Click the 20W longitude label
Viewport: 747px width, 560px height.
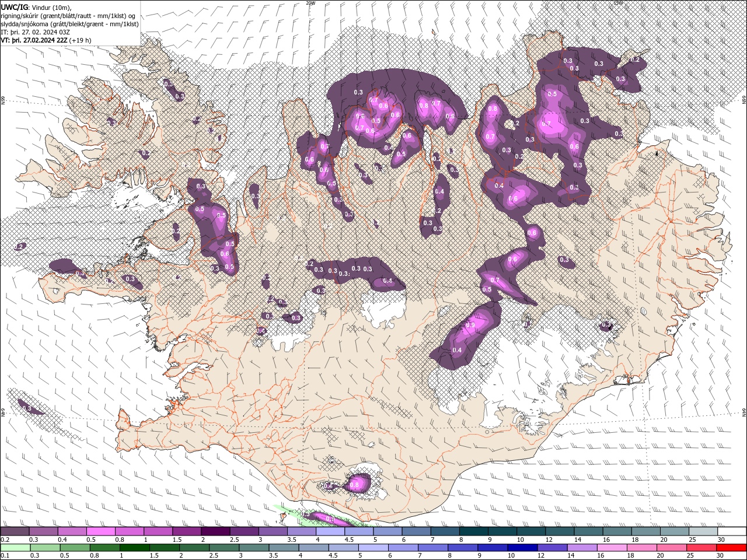(x=310, y=3)
